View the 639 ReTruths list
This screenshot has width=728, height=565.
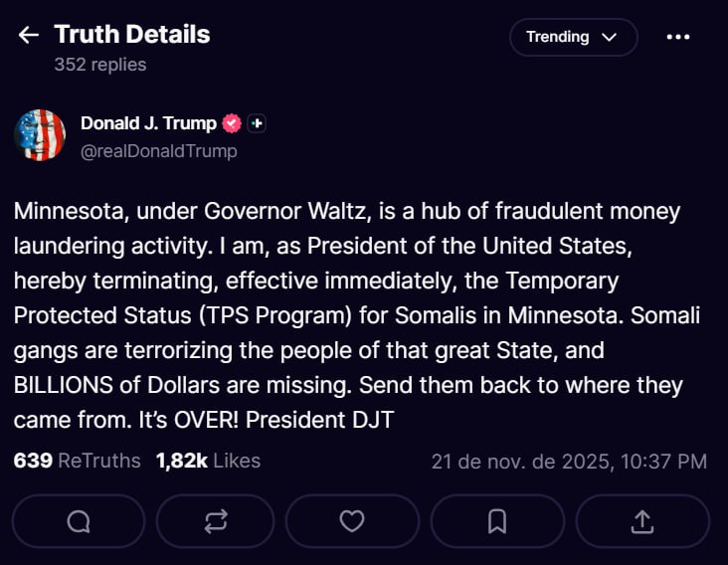(78, 461)
